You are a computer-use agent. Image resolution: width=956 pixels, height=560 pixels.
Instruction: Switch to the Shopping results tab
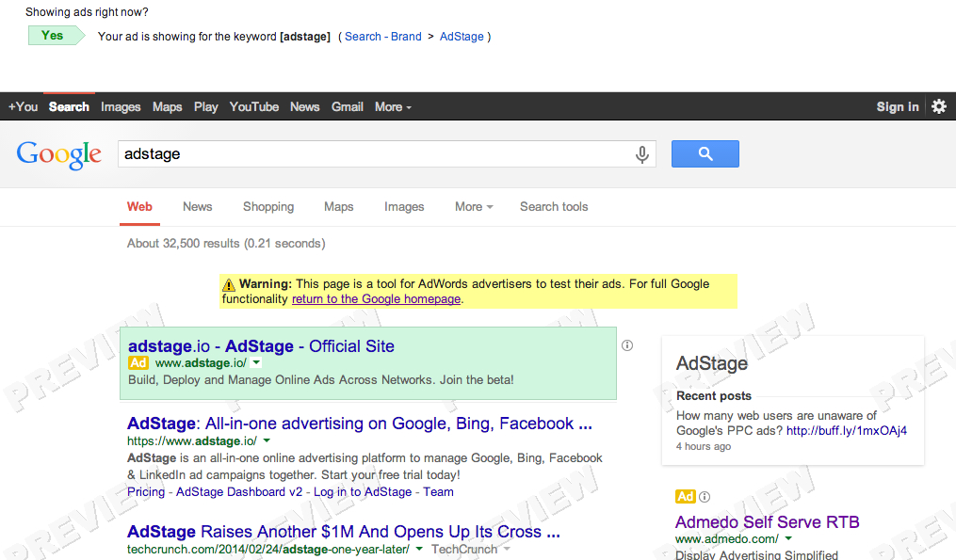click(268, 207)
